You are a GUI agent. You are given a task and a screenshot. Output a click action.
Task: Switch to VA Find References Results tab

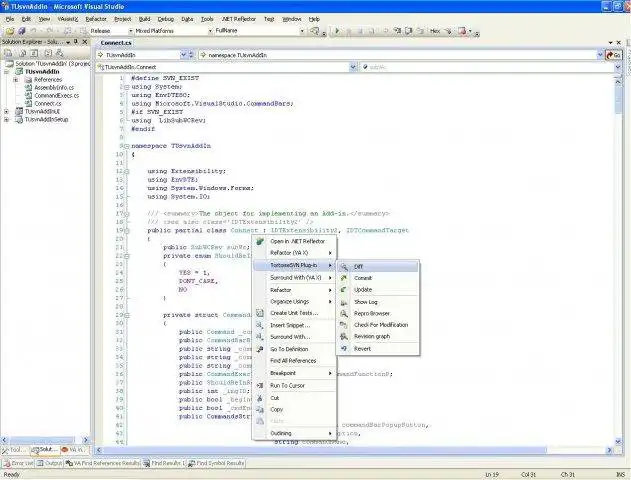point(103,464)
